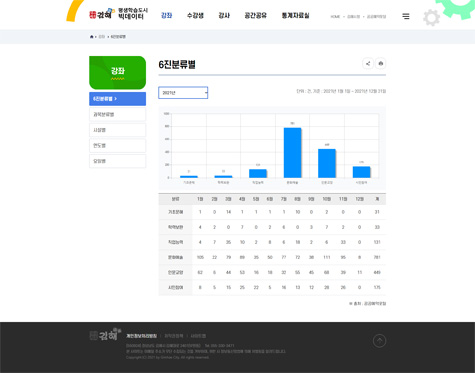Click the scroll-to-top arrow in footer
Viewport: 475px width, 373px height.
point(379,341)
